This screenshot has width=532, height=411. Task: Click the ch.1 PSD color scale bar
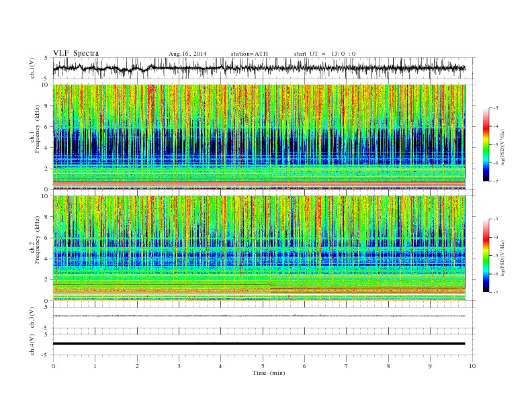[x=486, y=144]
